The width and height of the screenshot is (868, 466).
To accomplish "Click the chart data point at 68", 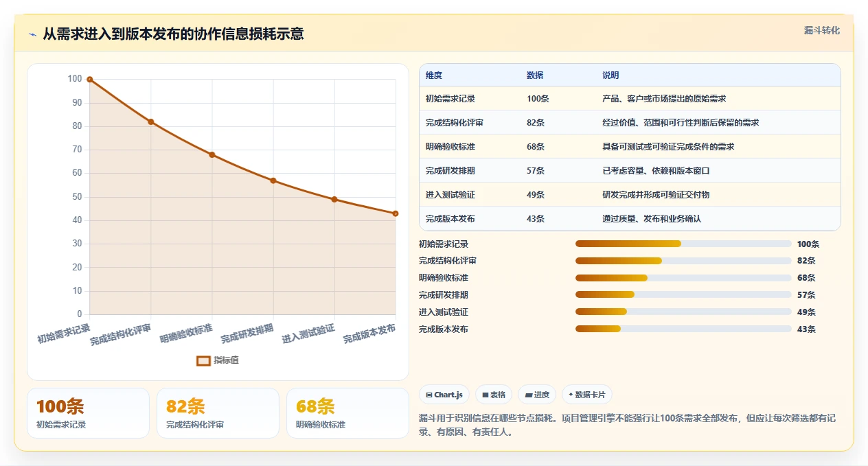I will pos(212,154).
